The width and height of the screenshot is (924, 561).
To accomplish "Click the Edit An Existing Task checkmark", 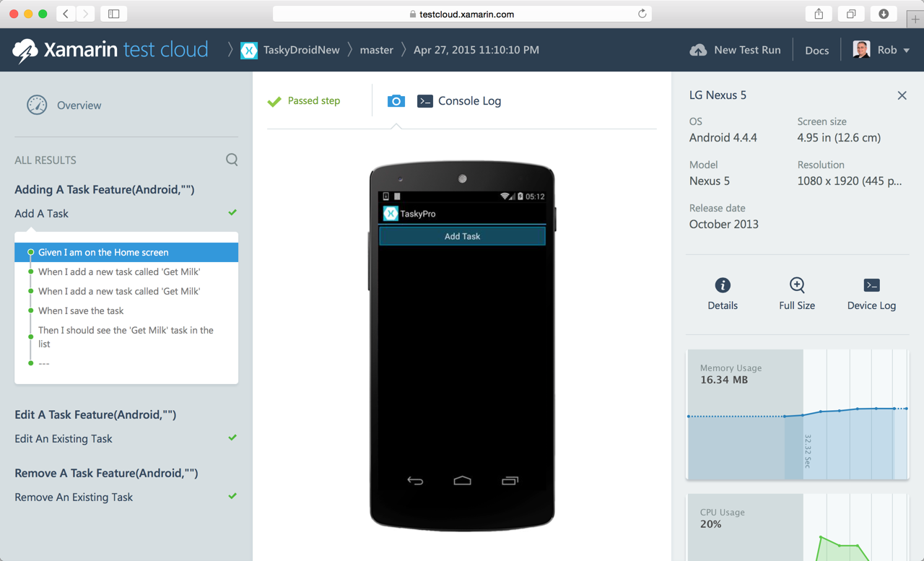I will tap(232, 438).
